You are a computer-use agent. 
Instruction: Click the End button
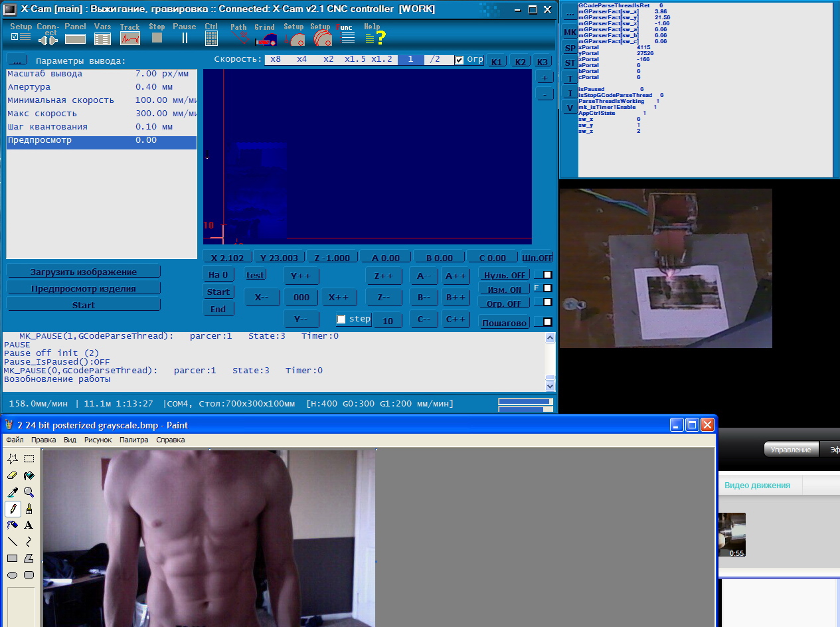[x=218, y=309]
